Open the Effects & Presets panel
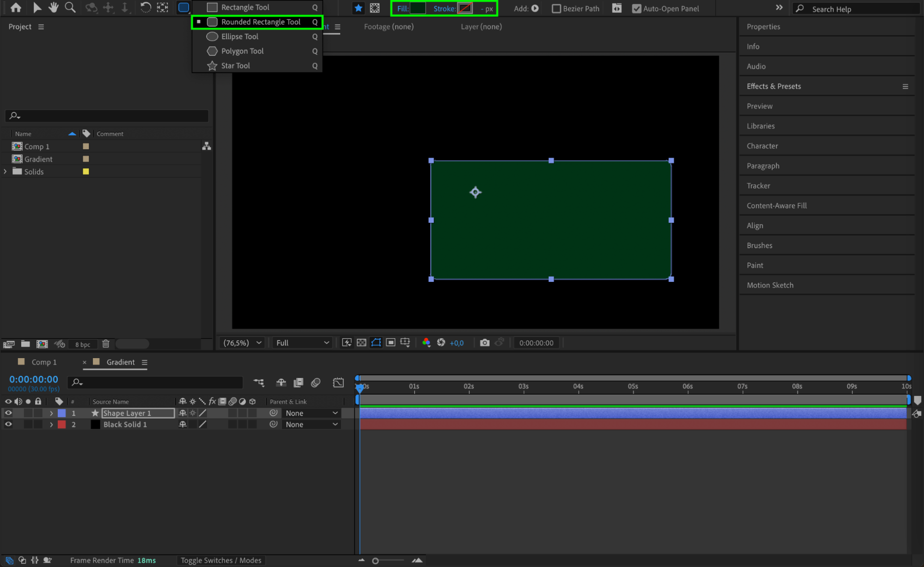 [773, 86]
